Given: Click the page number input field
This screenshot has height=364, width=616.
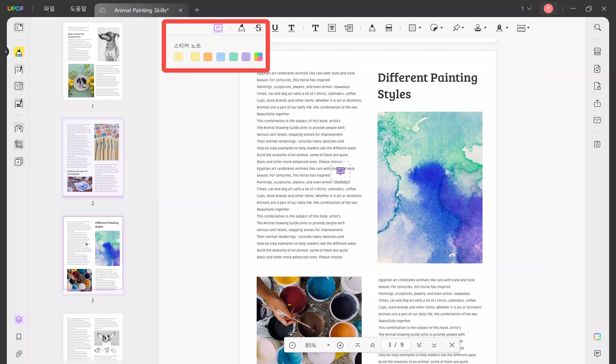Looking at the screenshot, I should click(x=396, y=345).
